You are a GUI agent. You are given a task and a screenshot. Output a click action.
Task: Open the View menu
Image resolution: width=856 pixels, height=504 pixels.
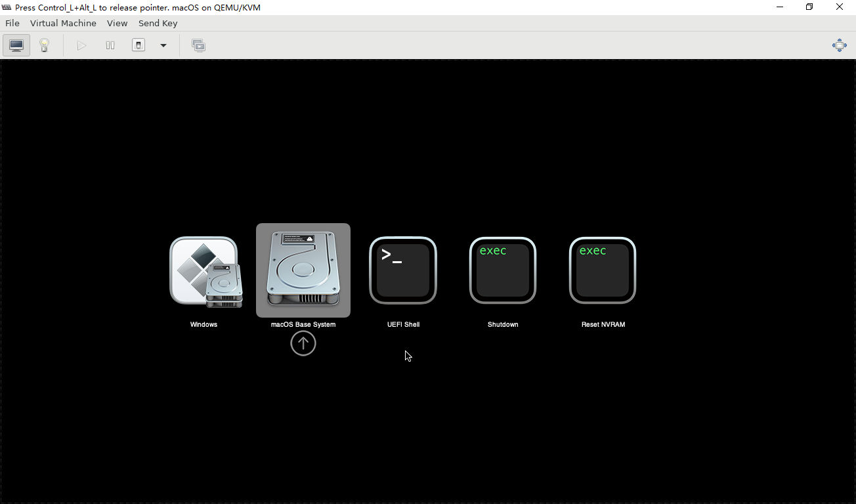coord(117,23)
